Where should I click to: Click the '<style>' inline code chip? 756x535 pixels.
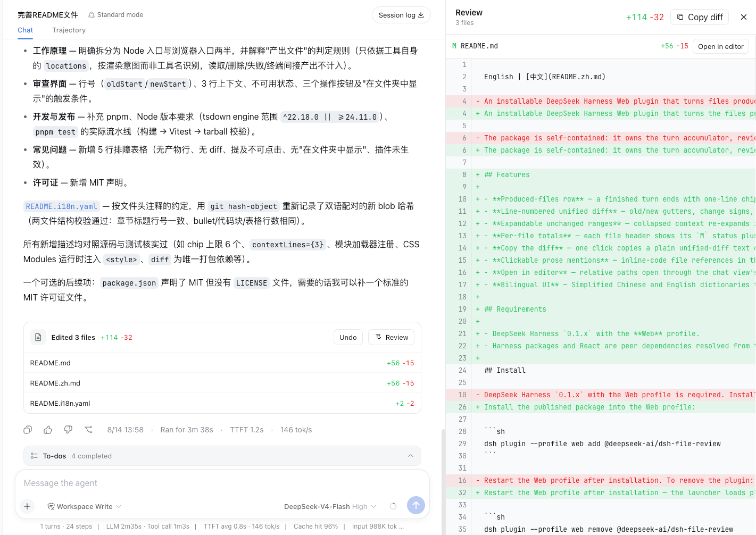(x=122, y=260)
